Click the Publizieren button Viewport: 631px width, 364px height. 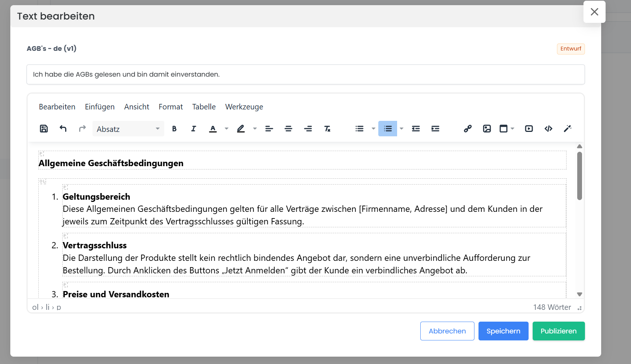coord(558,331)
